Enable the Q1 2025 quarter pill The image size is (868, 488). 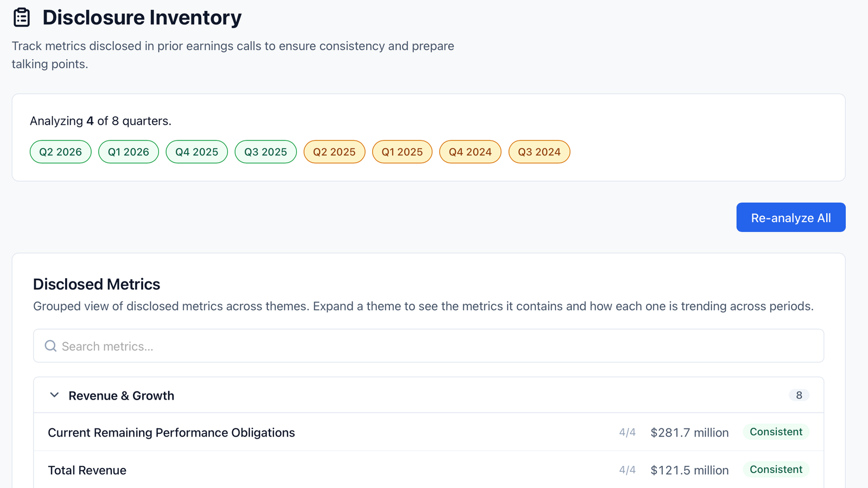[402, 152]
